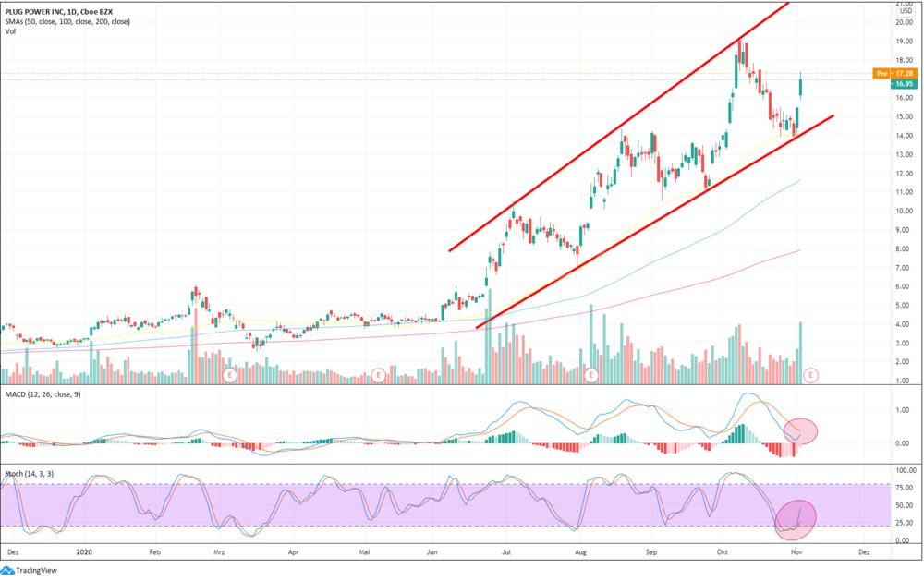This screenshot has height=581, width=924.
Task: Click the earnings E marker near Nov
Action: tap(811, 375)
